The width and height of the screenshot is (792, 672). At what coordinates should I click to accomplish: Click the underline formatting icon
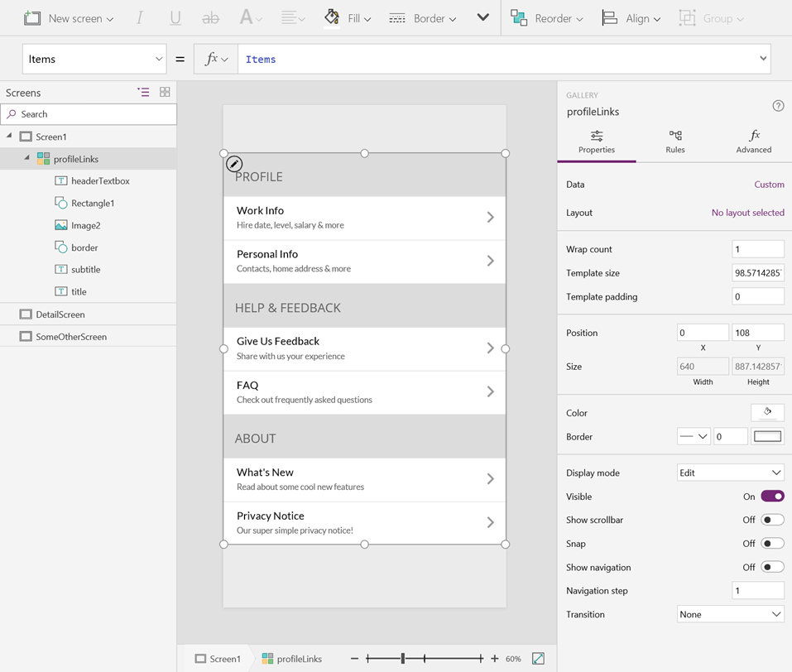click(175, 18)
